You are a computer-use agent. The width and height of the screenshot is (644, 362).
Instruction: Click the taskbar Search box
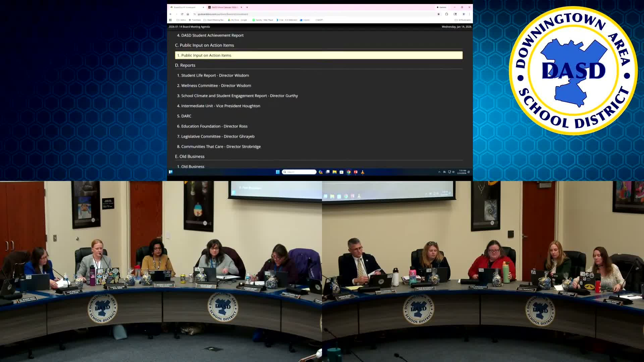(x=300, y=172)
